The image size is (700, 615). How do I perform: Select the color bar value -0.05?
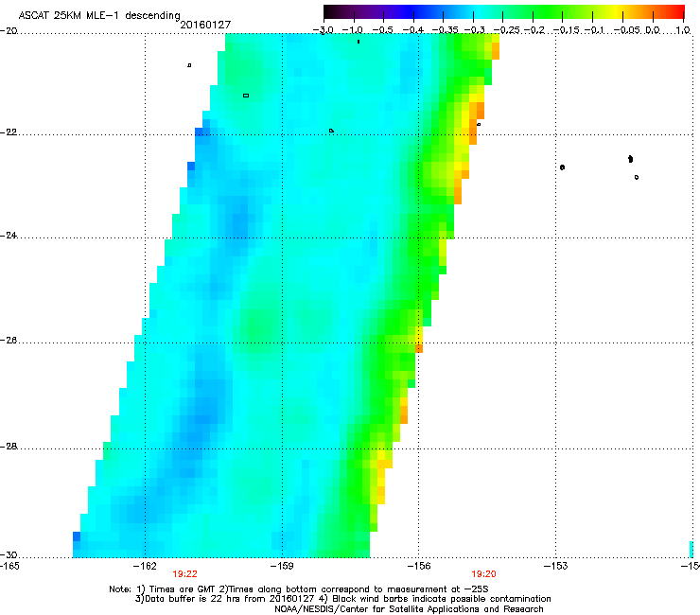click(626, 30)
